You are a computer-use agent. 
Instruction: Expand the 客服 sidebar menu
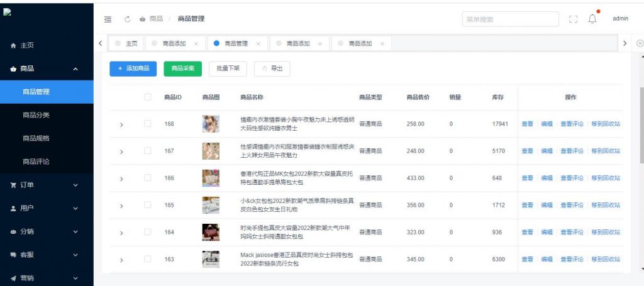tap(47, 255)
